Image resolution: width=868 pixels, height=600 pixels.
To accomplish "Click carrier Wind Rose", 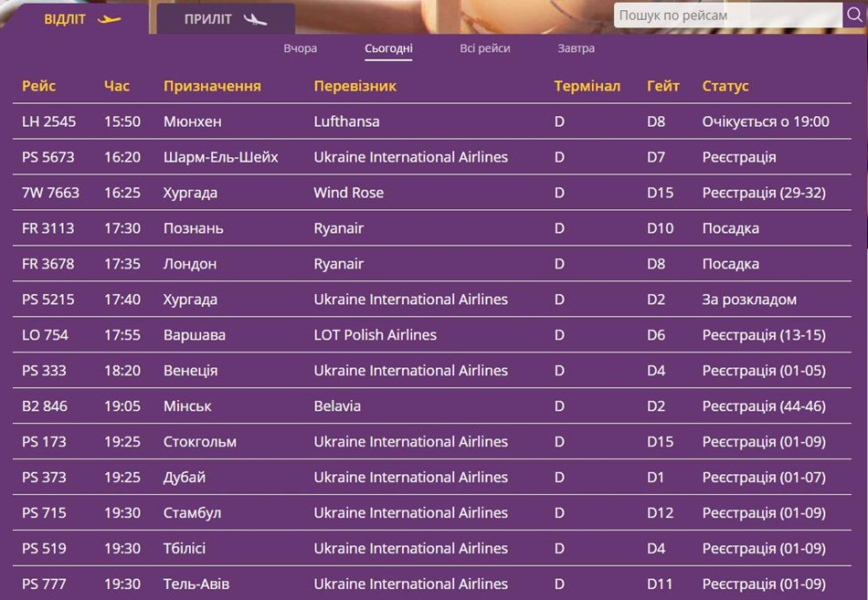I will (x=349, y=193).
